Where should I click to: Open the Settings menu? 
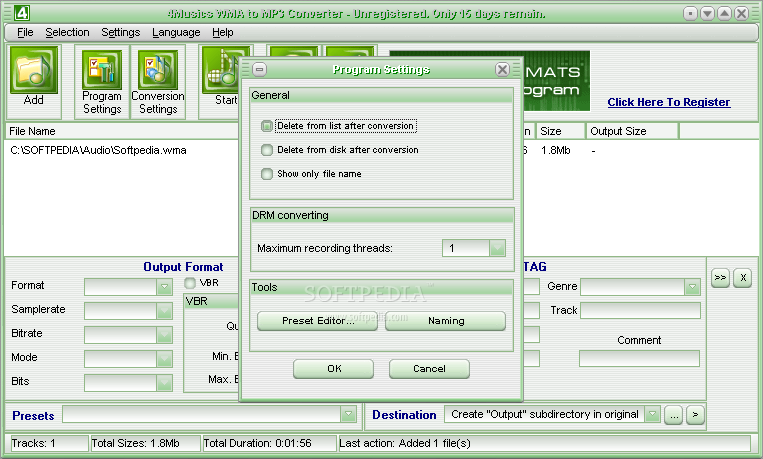point(121,32)
